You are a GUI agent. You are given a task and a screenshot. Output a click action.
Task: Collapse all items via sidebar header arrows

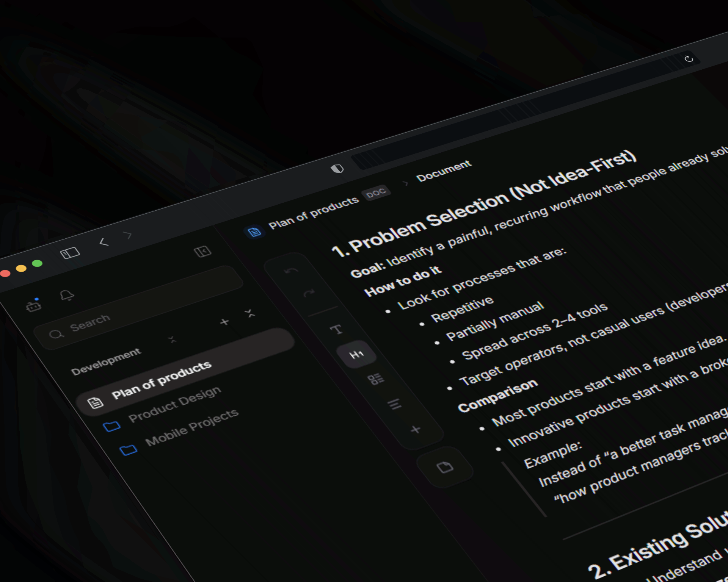tap(250, 313)
